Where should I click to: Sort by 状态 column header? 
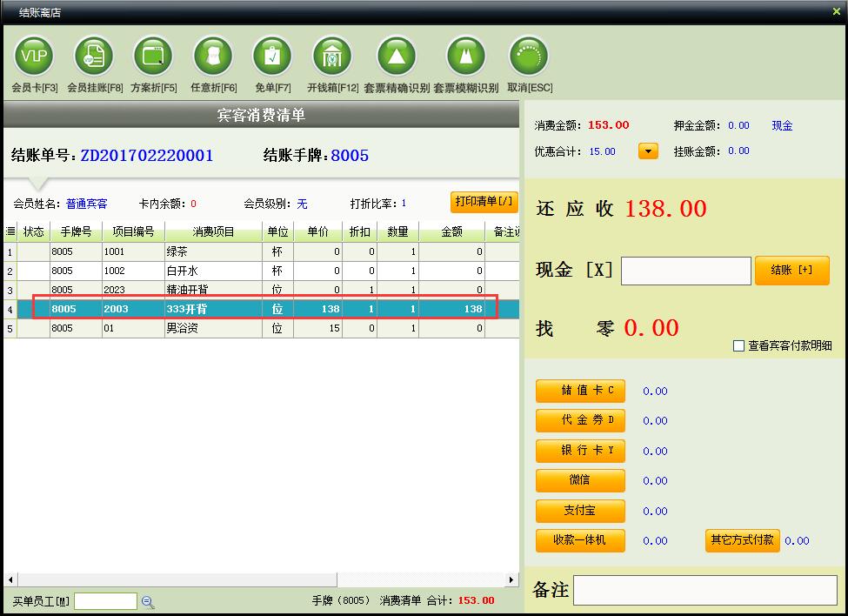[x=34, y=231]
